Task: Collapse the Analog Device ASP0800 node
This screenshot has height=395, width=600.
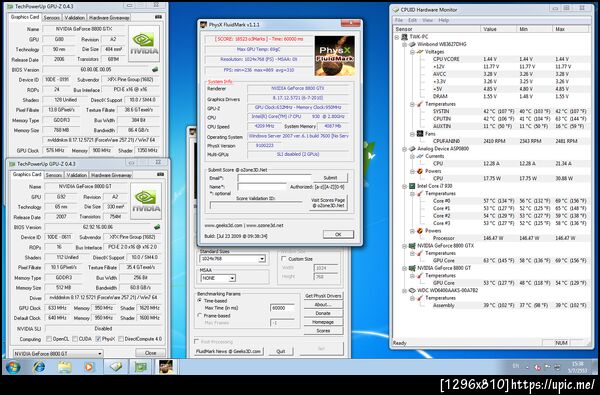Action: tap(404, 149)
